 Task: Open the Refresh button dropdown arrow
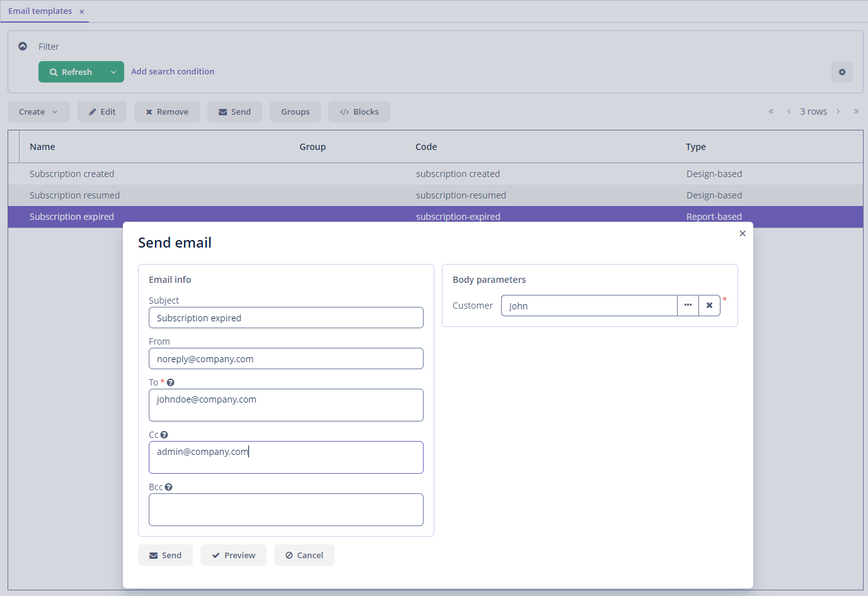click(113, 72)
